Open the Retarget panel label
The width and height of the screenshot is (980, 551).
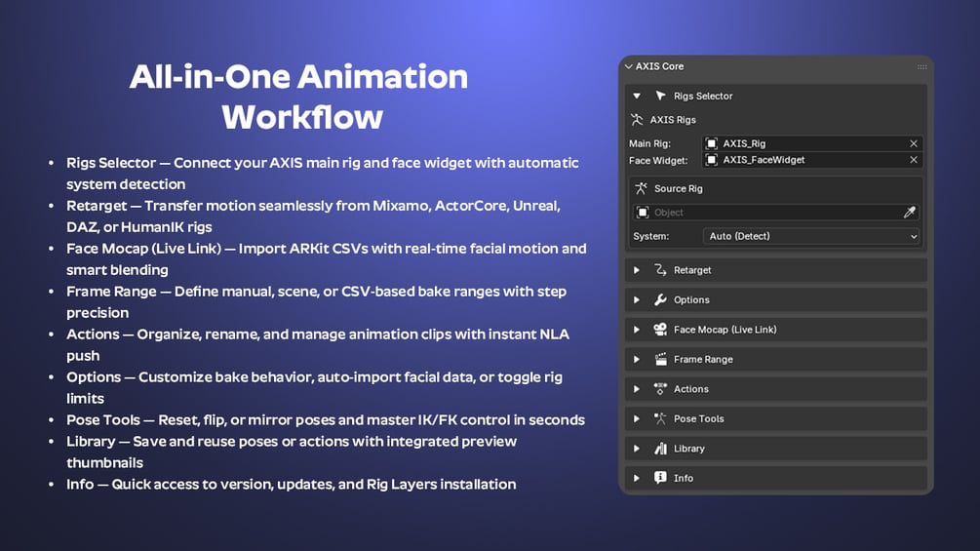click(x=692, y=270)
